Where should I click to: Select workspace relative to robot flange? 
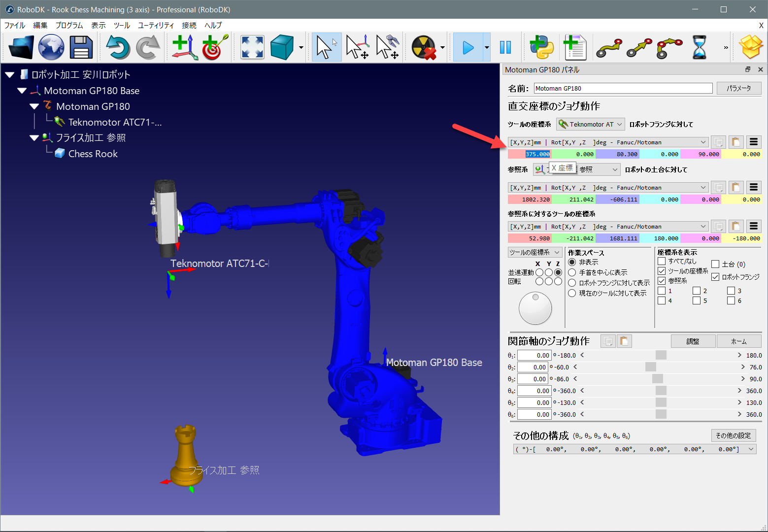(572, 283)
